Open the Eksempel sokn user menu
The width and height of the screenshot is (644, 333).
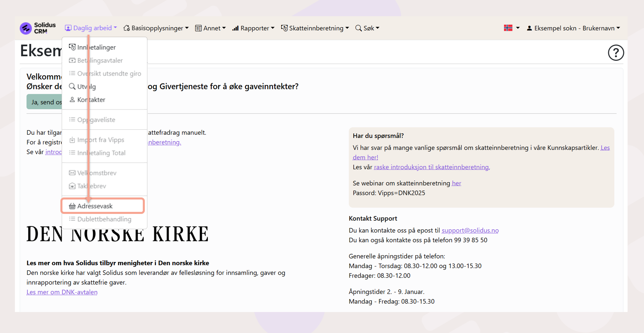[x=573, y=28]
